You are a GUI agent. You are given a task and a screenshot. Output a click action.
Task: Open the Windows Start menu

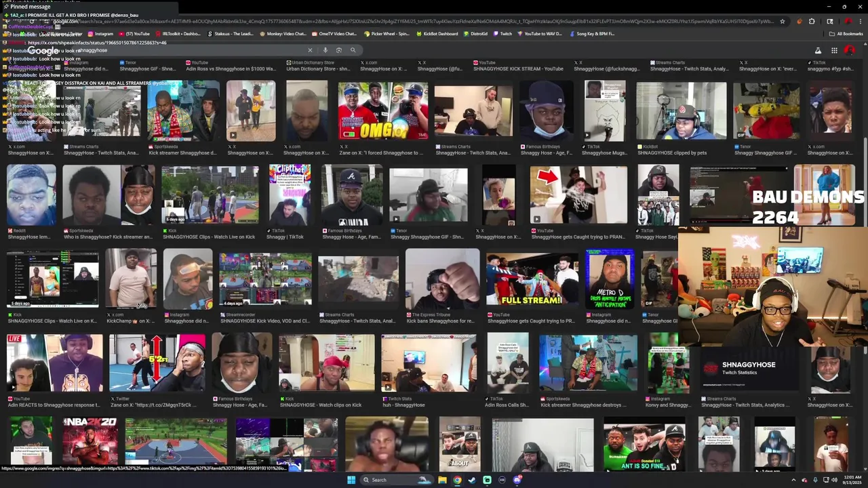pyautogui.click(x=351, y=480)
